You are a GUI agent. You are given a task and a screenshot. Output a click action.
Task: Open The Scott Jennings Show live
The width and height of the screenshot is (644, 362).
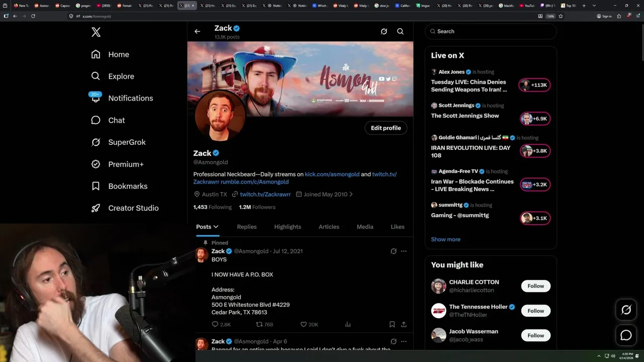click(491, 115)
